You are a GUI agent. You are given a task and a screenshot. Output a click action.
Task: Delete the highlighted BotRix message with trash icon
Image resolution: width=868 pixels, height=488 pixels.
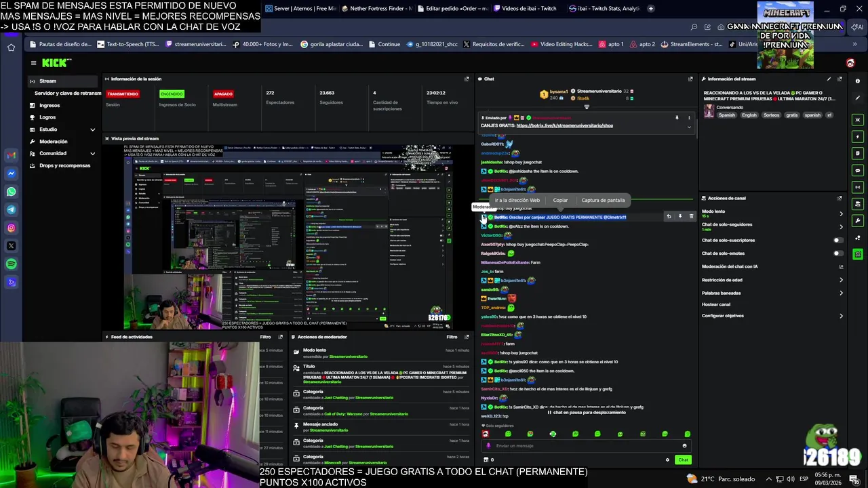point(691,217)
